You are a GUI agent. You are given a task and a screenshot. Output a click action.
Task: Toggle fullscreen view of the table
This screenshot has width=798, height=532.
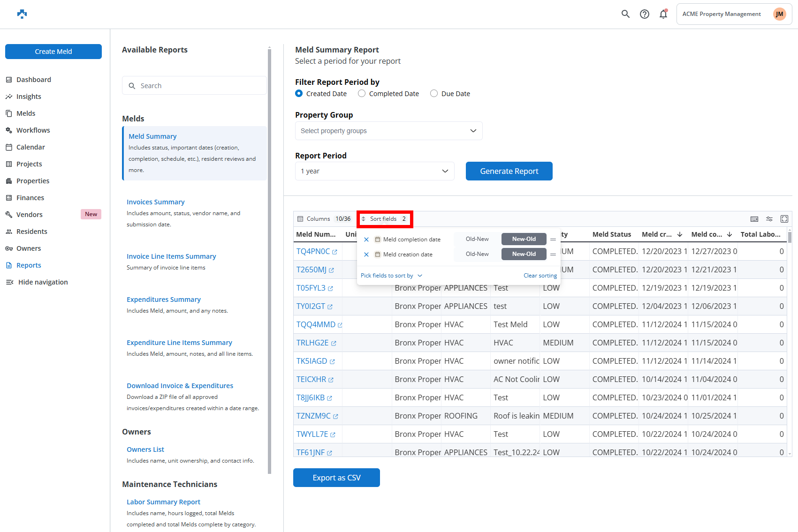pyautogui.click(x=784, y=219)
